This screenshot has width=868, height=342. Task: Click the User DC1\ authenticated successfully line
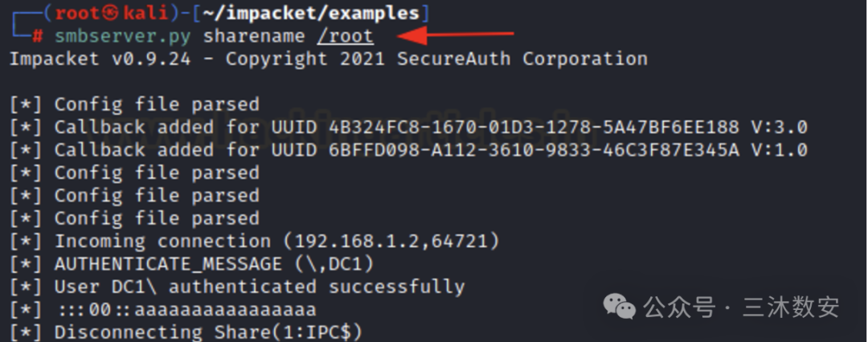point(237,287)
